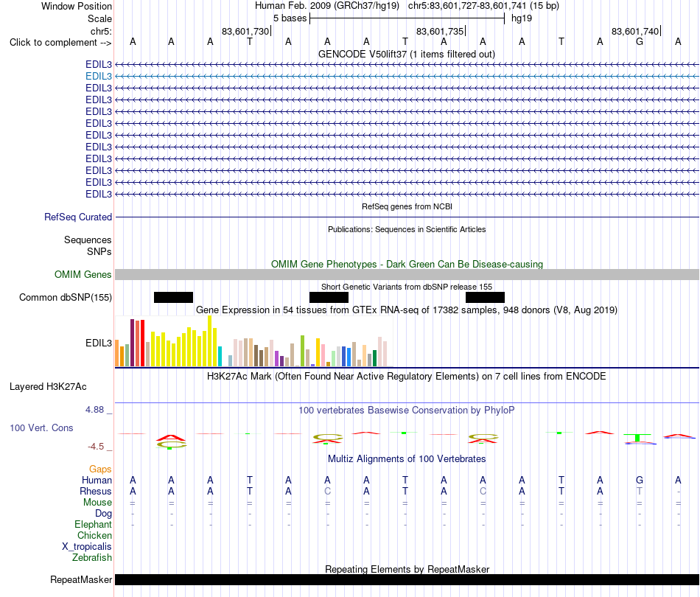Select the light-blue highlighted EDIL3 transcript label
This screenshot has width=700, height=597.
(99, 77)
